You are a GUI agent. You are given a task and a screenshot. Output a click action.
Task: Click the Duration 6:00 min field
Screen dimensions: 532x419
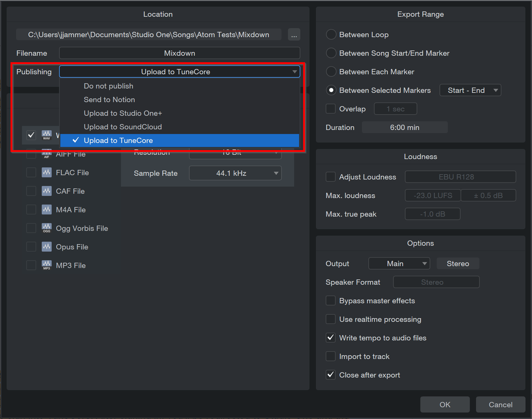coord(405,127)
